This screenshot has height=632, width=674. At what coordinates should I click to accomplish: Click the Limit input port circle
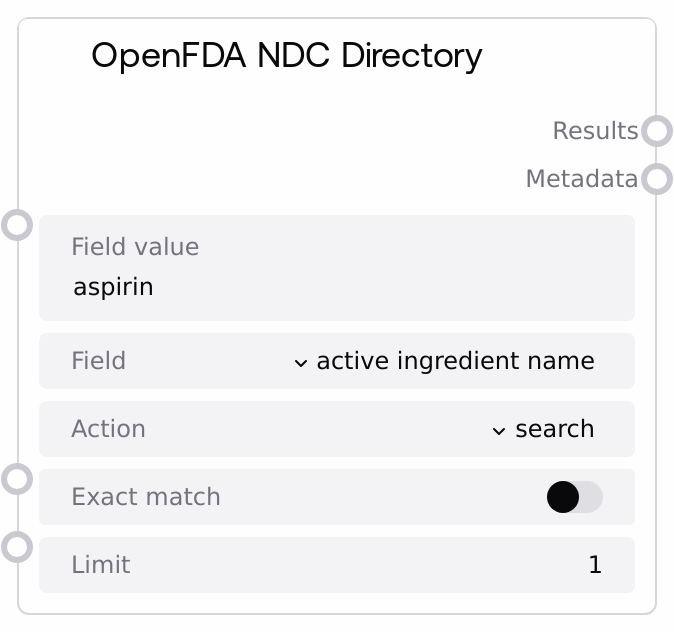(17, 547)
